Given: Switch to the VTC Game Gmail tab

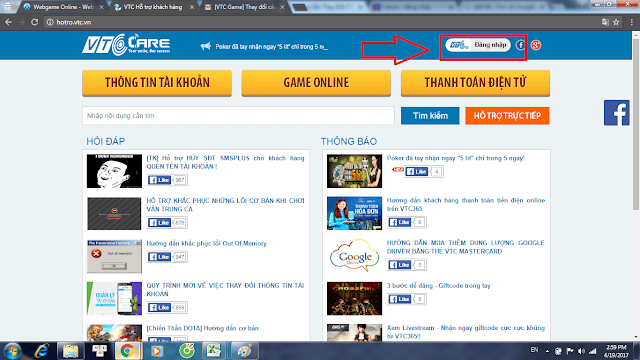Looking at the screenshot, I should 245,7.
